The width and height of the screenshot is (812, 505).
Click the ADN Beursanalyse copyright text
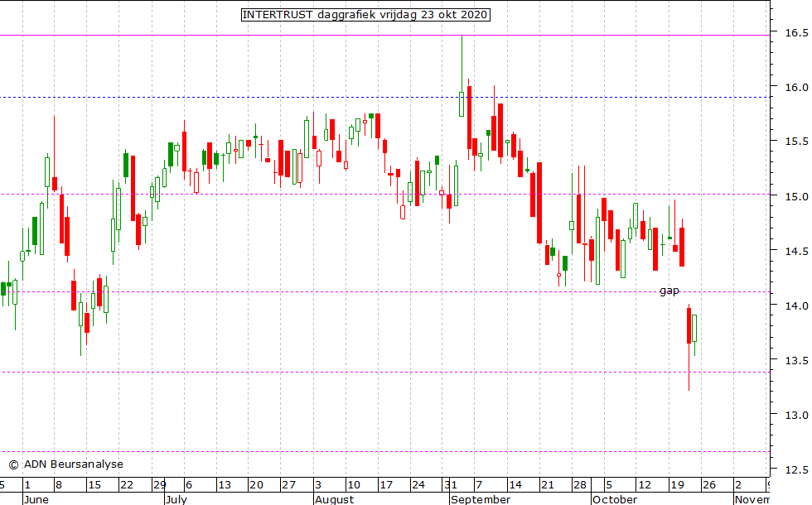[x=66, y=464]
